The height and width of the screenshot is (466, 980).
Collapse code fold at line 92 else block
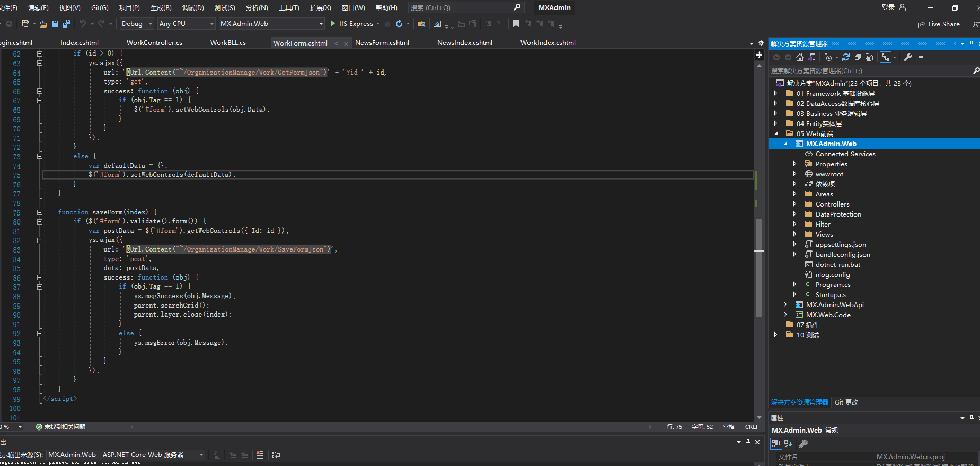click(x=40, y=333)
